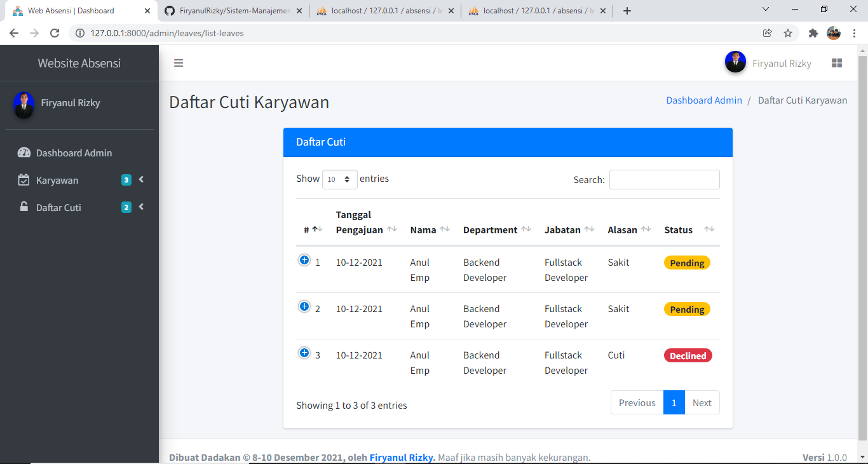View site information icon in address bar
Viewport: 868px width, 464px height.
tap(80, 33)
